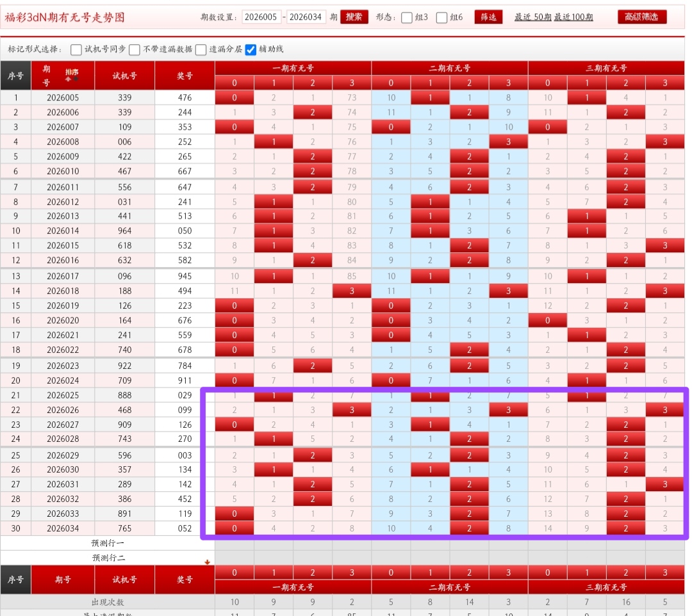This screenshot has width=692, height=616.
Task: Check the 组6 form checkbox
Action: pos(441,18)
